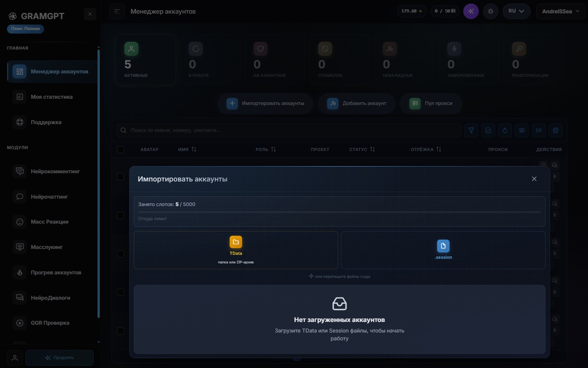
Task: Open the account filter funnel icon
Action: click(x=471, y=130)
